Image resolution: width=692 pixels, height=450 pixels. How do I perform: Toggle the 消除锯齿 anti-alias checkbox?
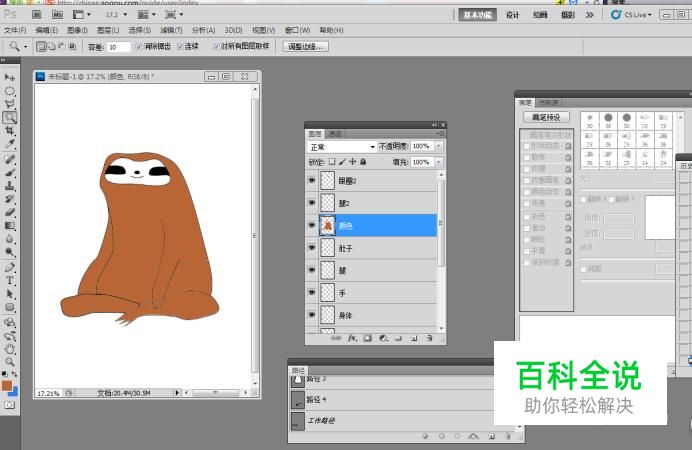pyautogui.click(x=139, y=46)
